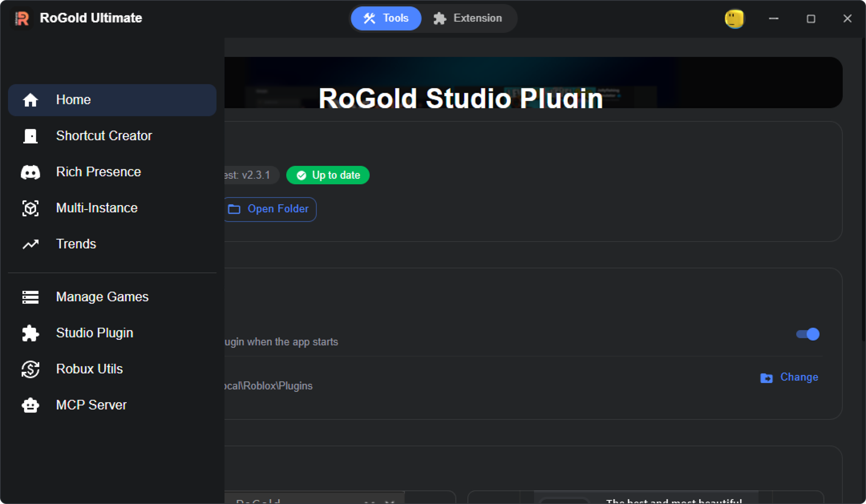
Task: Open the yellow user avatar profile
Action: click(x=734, y=19)
